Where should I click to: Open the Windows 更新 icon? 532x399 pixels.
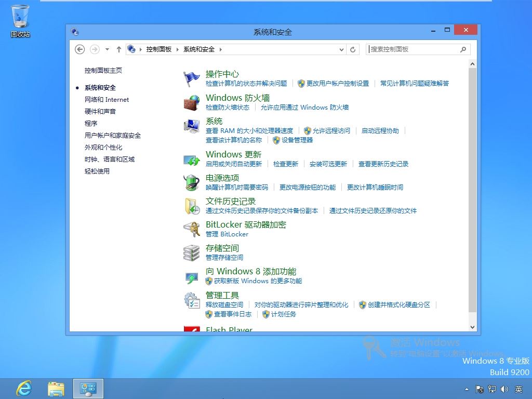(192, 160)
